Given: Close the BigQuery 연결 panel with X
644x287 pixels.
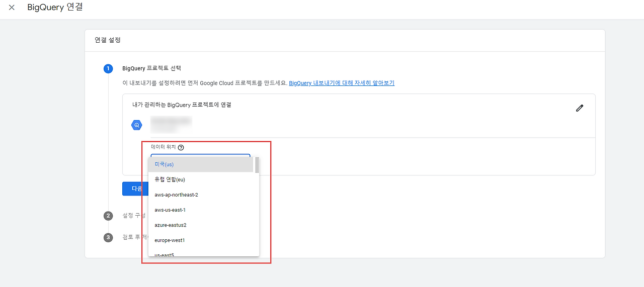Looking at the screenshot, I should (x=12, y=8).
